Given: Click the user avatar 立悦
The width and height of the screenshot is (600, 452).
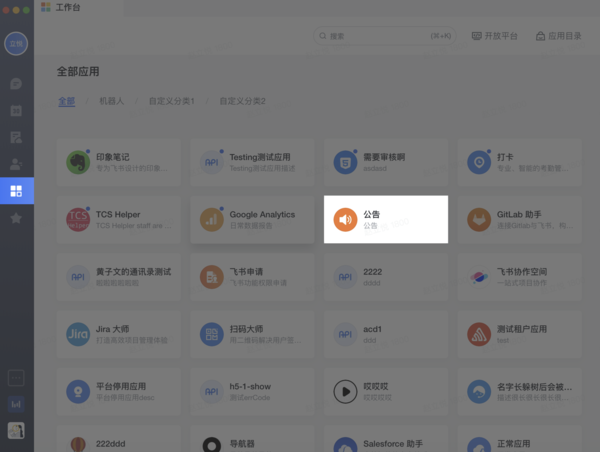Looking at the screenshot, I should 16,44.
